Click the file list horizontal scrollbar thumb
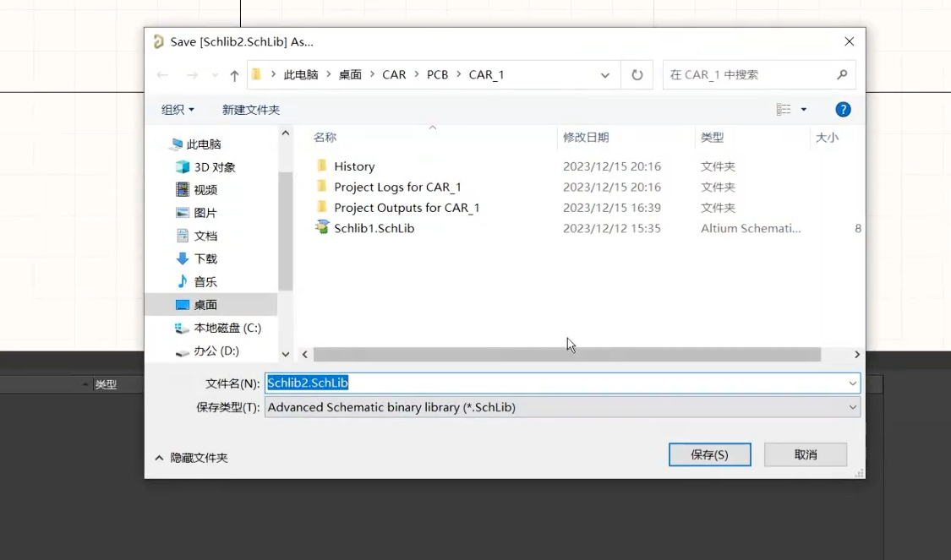 click(567, 355)
